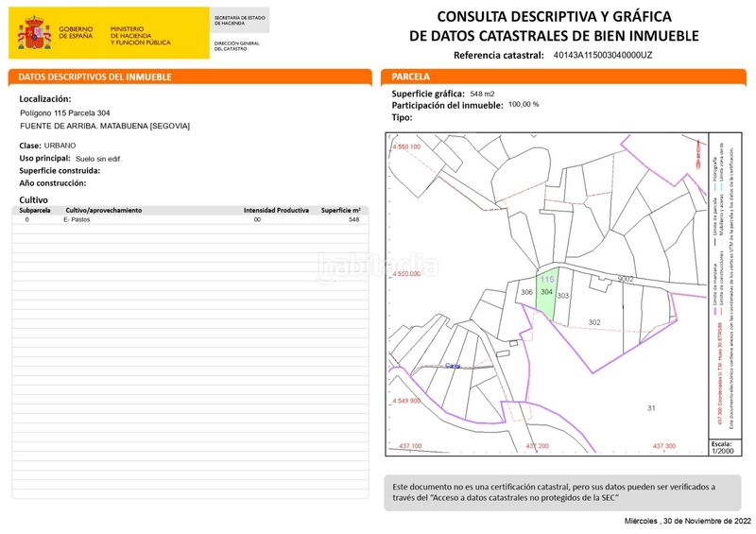Click the Gobierno de España logo text
The width and height of the screenshot is (756, 534).
point(76,32)
